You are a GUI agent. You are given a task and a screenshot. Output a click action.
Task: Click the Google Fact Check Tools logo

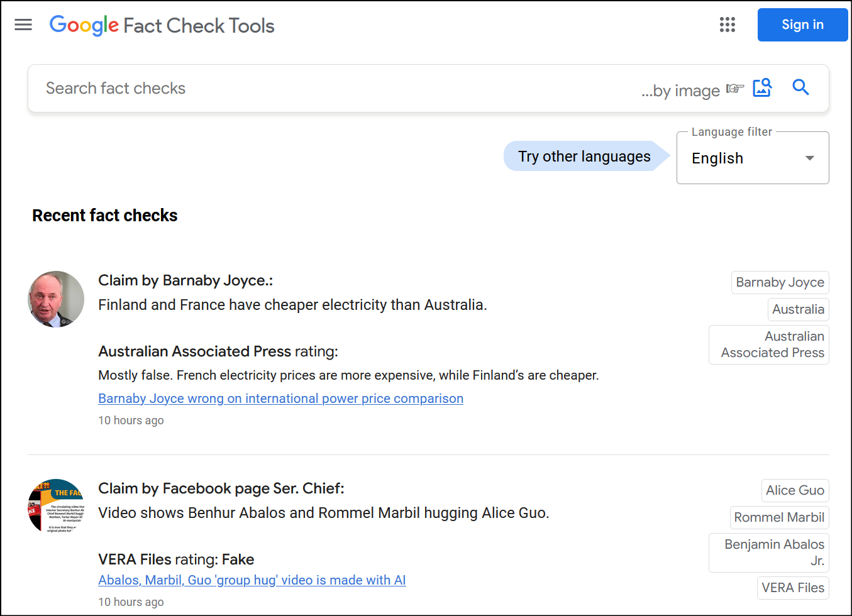coord(162,25)
